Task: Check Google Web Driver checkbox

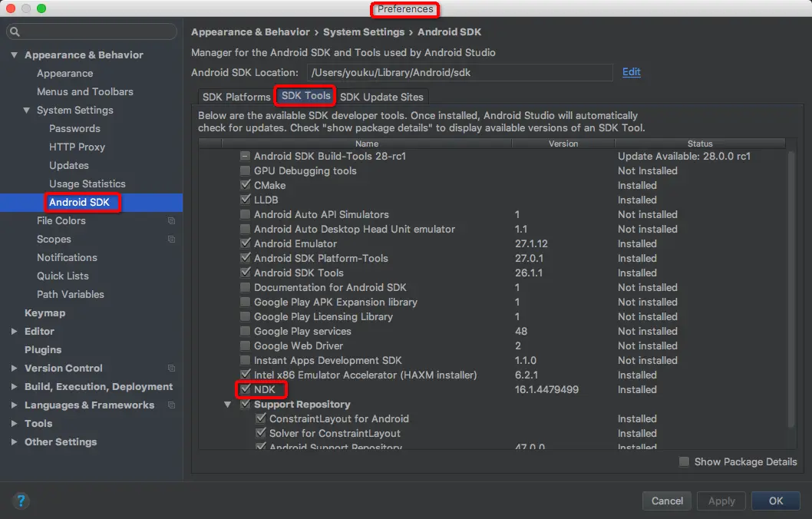Action: pos(245,345)
